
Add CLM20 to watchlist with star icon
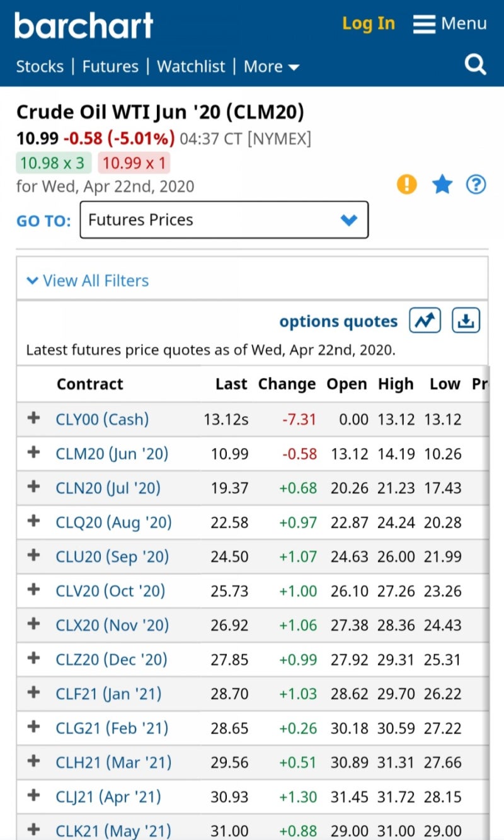pos(442,185)
